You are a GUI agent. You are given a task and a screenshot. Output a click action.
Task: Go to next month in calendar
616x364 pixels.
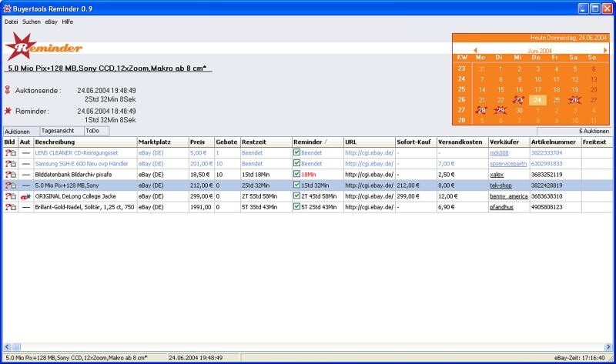[x=605, y=49]
